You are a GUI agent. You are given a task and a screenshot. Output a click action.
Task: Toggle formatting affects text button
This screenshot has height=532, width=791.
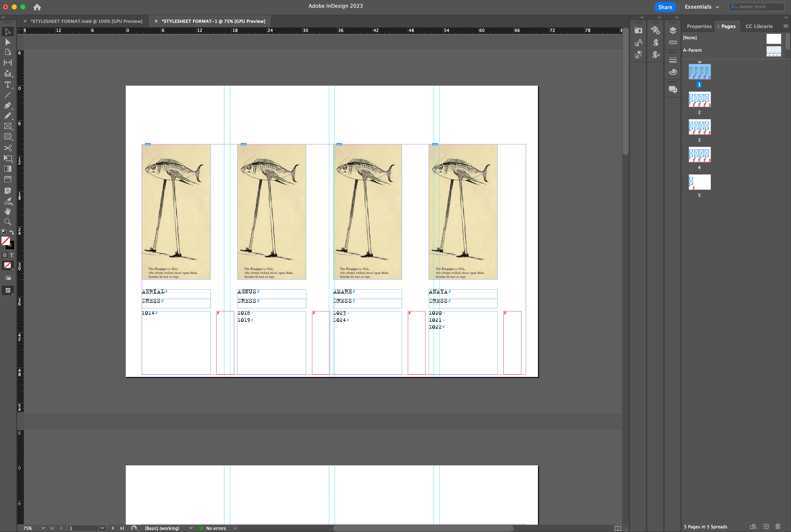click(x=11, y=255)
